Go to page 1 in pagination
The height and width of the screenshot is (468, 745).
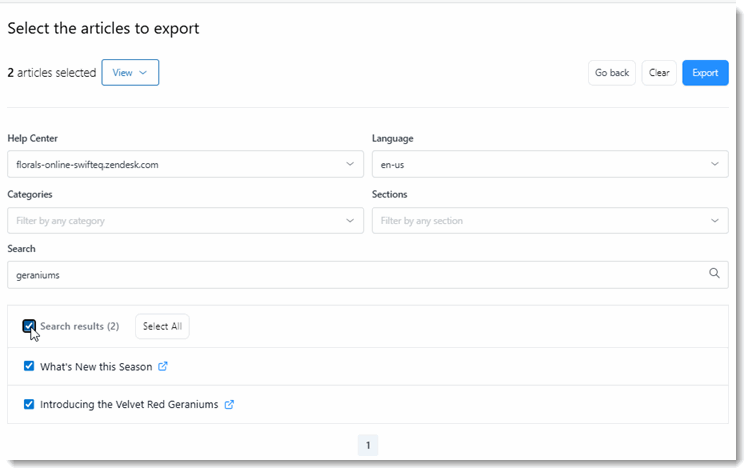368,445
